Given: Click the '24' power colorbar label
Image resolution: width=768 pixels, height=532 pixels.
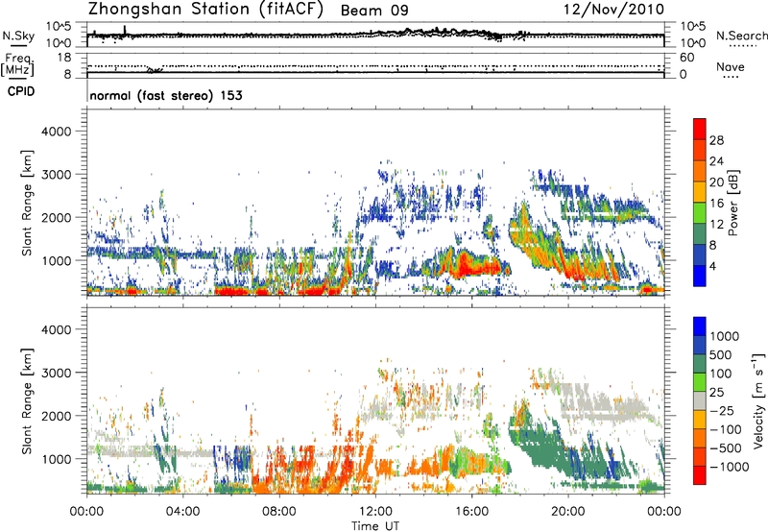Looking at the screenshot, I should (716, 161).
